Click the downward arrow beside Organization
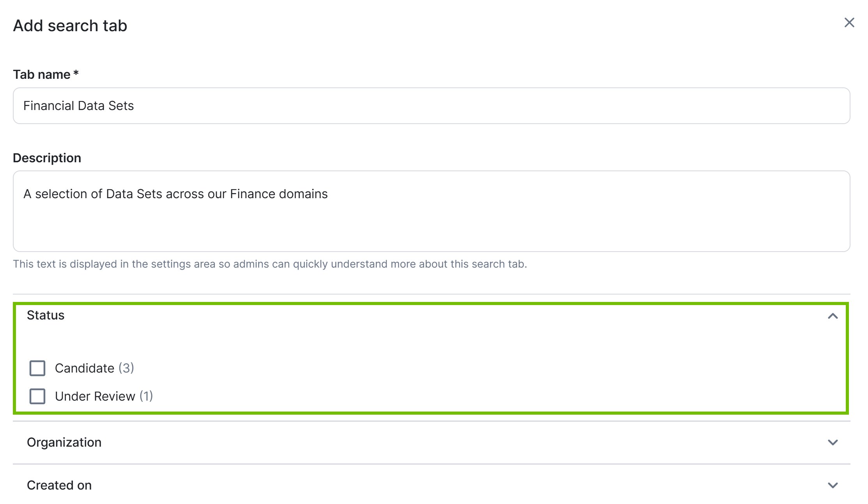The height and width of the screenshot is (504, 868). pos(833,442)
